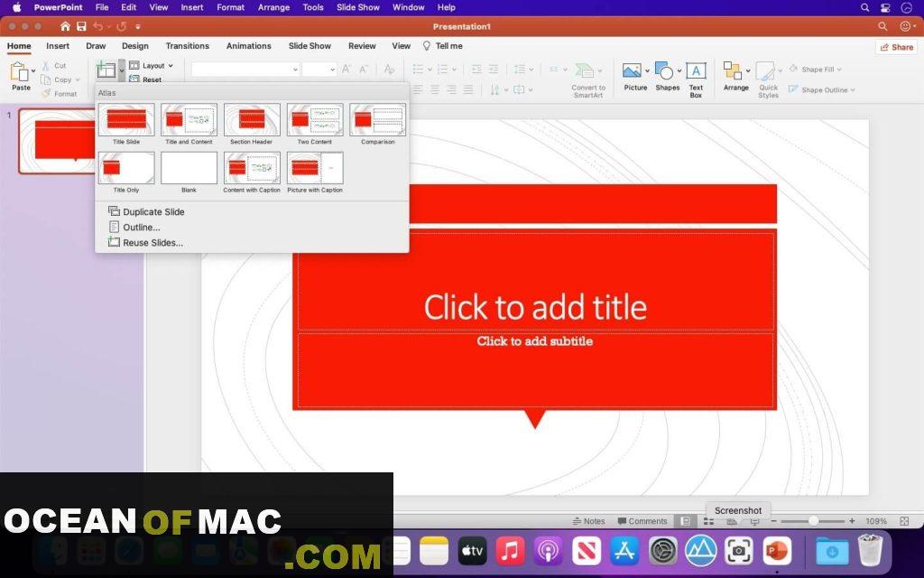Decrease font size with small A icon
Viewport: 924px width, 578px height.
tap(364, 69)
